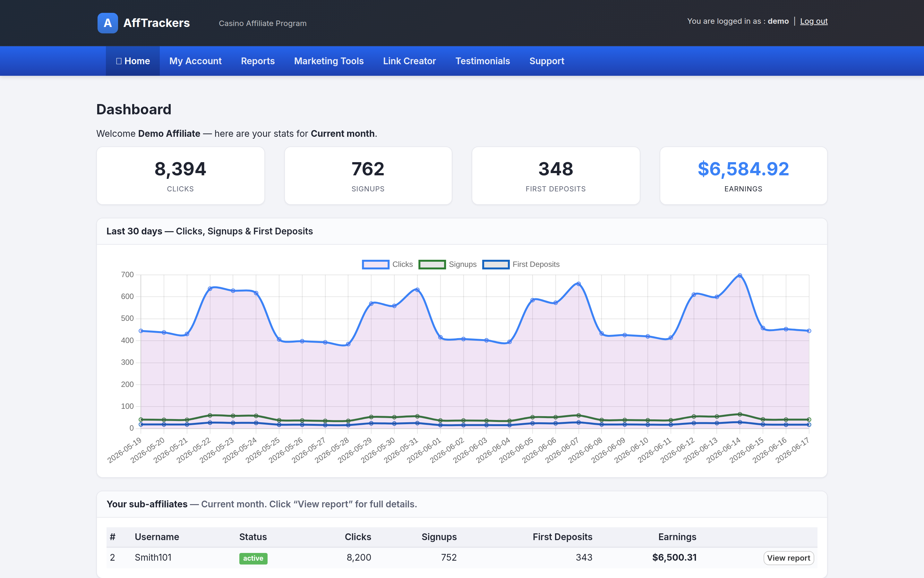This screenshot has height=578, width=924.
Task: Click the Clicks peak point on 2026-06-14
Action: click(740, 275)
